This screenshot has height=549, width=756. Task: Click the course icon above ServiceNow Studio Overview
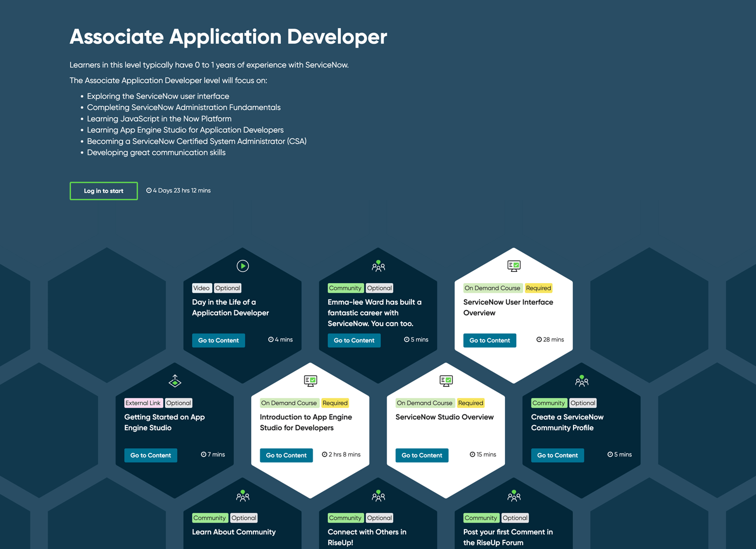tap(446, 381)
